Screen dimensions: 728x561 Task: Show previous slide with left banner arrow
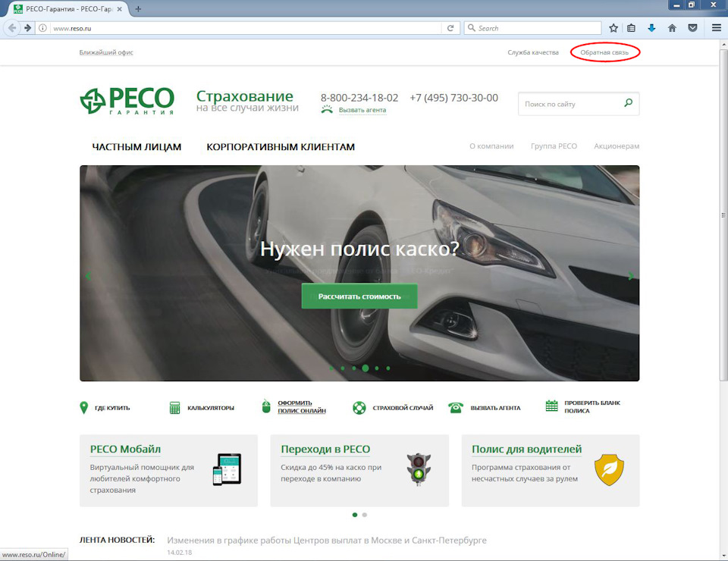point(88,276)
